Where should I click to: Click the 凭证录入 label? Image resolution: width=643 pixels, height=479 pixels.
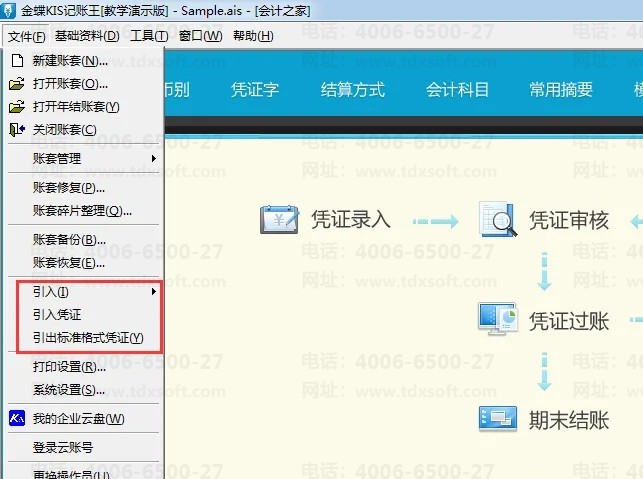point(351,219)
